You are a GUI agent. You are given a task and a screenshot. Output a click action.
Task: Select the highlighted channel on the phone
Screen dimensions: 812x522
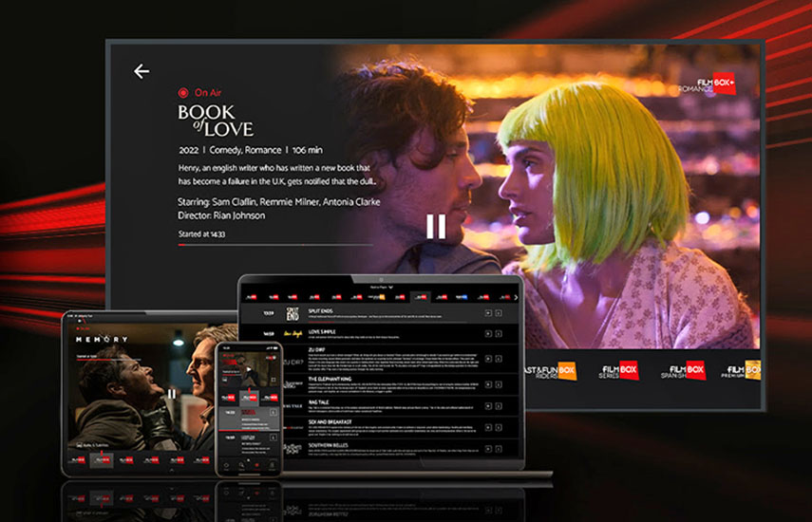point(250,398)
